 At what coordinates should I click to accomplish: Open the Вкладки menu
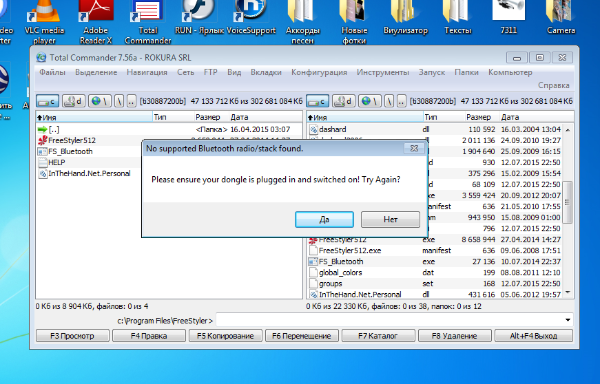pyautogui.click(x=266, y=72)
